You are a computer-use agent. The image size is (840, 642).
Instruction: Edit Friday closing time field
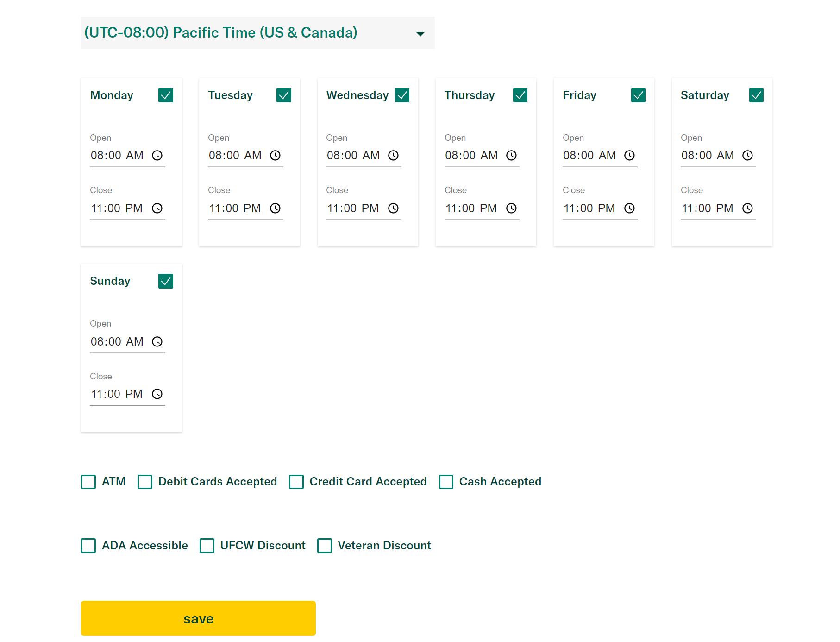tap(600, 208)
